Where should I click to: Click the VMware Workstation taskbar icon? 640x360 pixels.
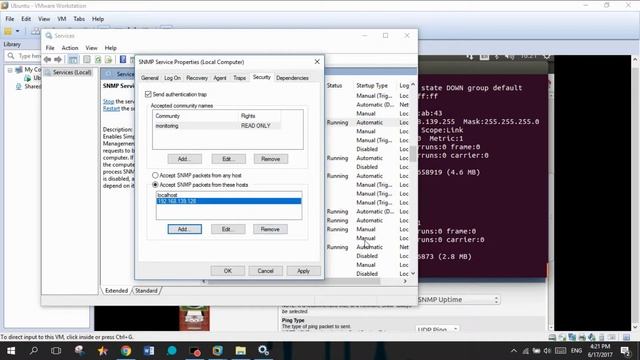pos(218,351)
